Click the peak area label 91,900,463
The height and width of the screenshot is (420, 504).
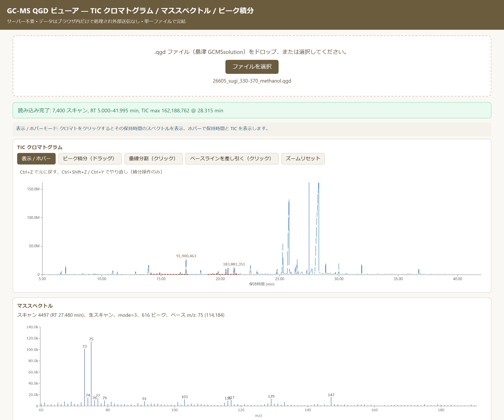[x=186, y=256]
